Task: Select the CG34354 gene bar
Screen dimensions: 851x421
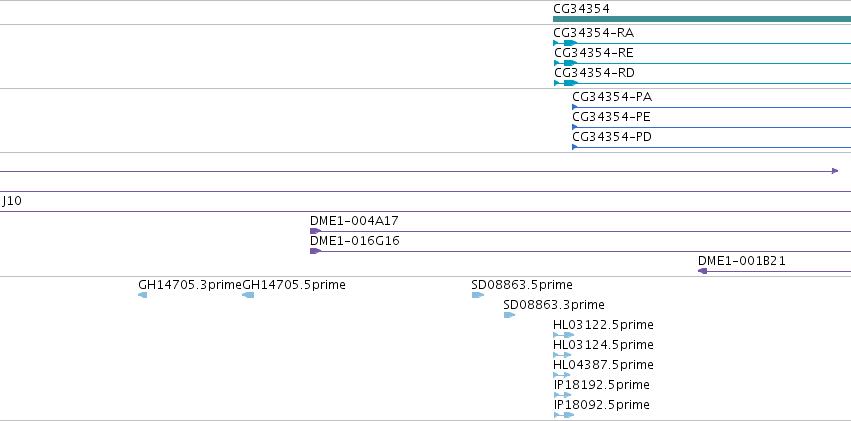Action: tap(702, 19)
